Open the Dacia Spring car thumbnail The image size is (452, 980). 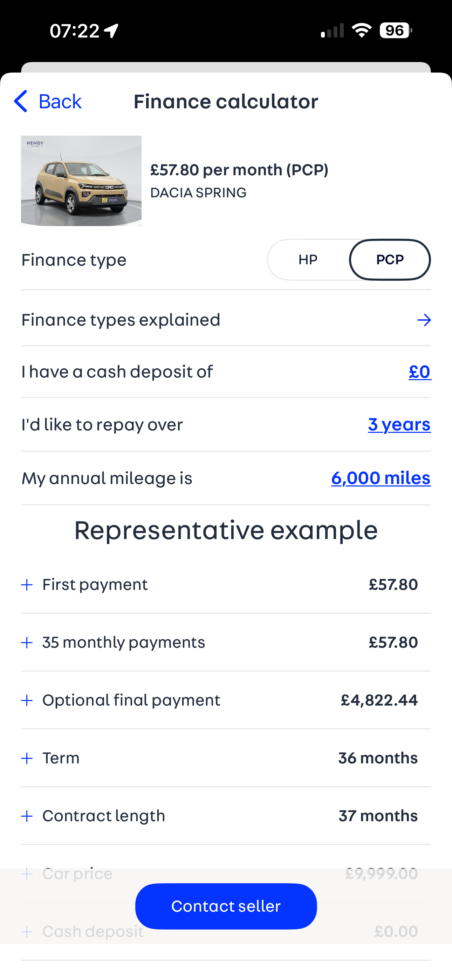point(81,181)
